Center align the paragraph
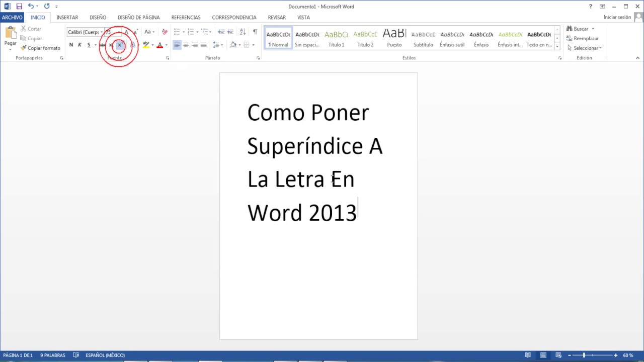This screenshot has width=644, height=362. pos(186,45)
